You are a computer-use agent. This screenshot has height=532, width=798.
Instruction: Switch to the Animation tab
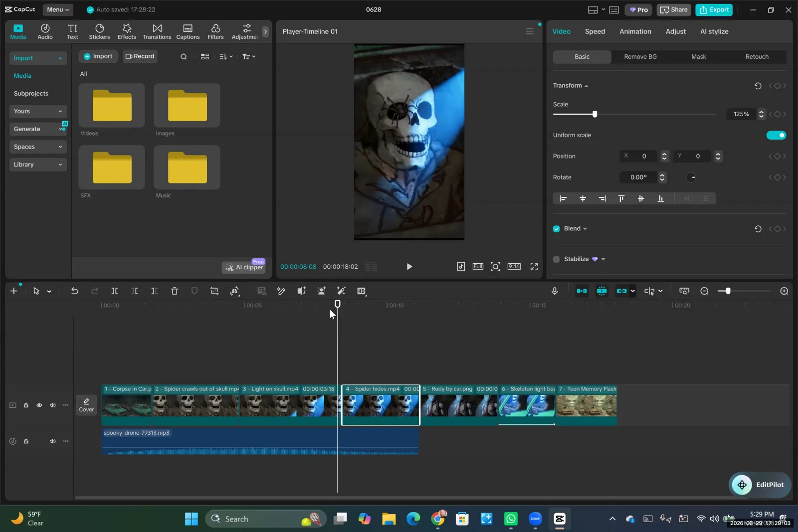coord(635,31)
